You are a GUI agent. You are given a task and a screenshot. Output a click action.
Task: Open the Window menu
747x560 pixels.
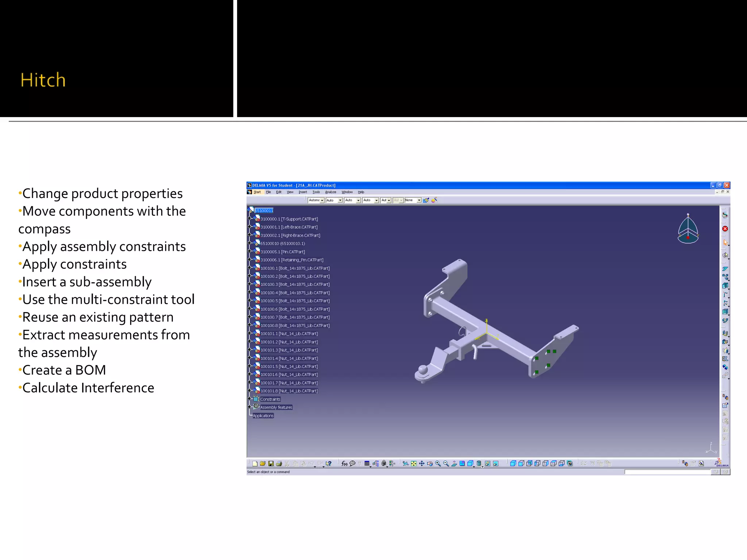tap(347, 192)
